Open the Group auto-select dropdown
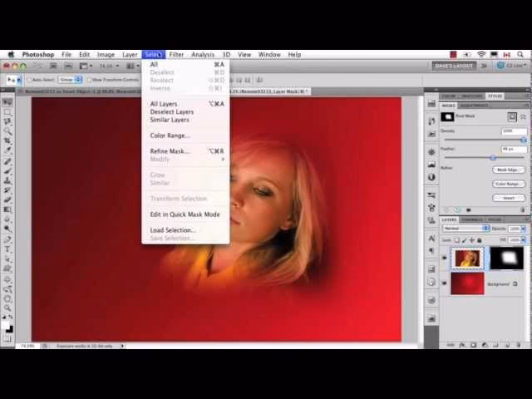The width and height of the screenshot is (532, 399). click(x=70, y=80)
